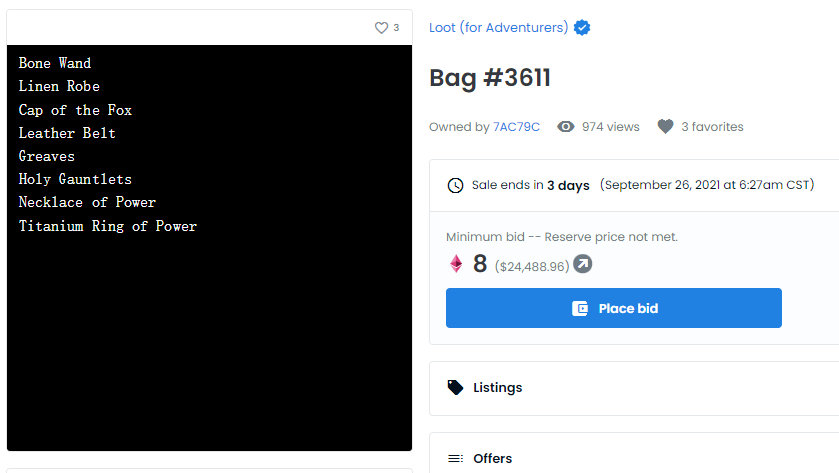Click the Listings tag icon
Image resolution: width=839 pixels, height=473 pixels.
[x=455, y=387]
